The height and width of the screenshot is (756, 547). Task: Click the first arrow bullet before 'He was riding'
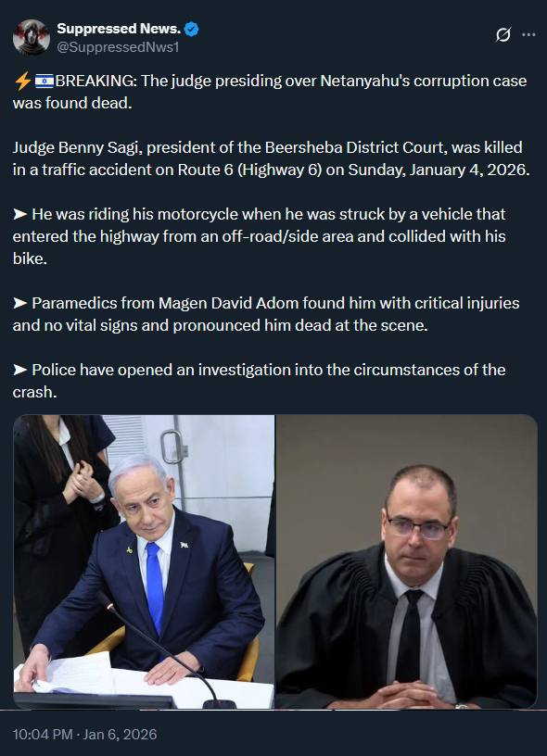(x=20, y=214)
